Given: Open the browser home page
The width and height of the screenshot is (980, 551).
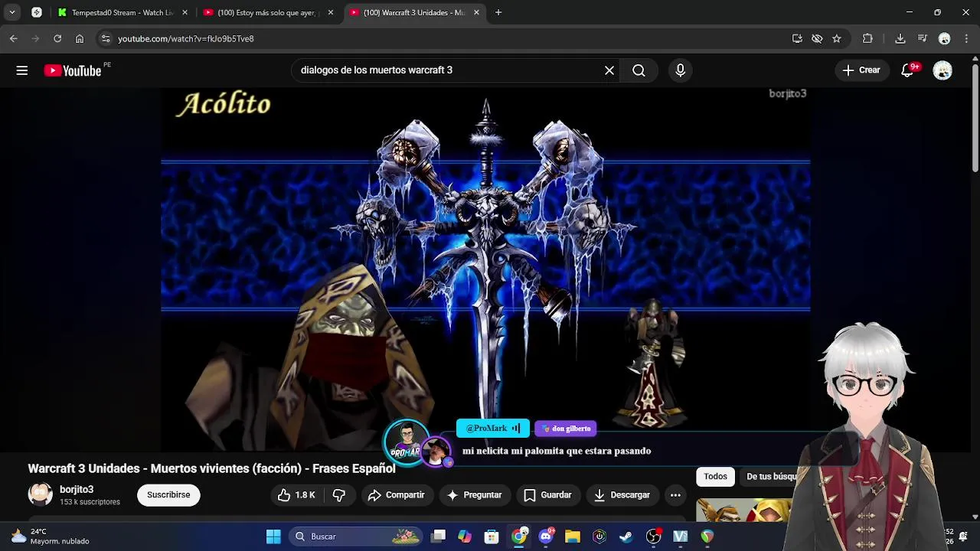Looking at the screenshot, I should [80, 38].
